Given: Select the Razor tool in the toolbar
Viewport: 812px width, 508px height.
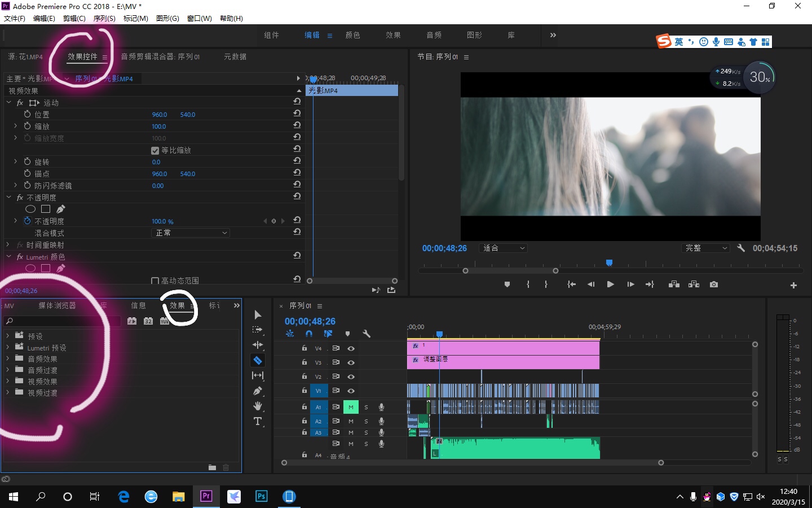Looking at the screenshot, I should point(258,360).
